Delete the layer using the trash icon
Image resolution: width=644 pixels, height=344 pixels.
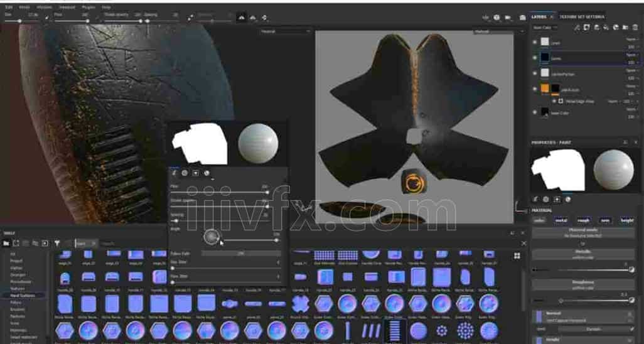(635, 28)
